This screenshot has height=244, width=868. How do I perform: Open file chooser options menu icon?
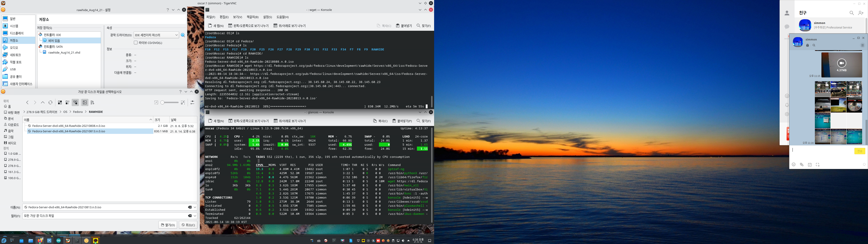[192, 102]
